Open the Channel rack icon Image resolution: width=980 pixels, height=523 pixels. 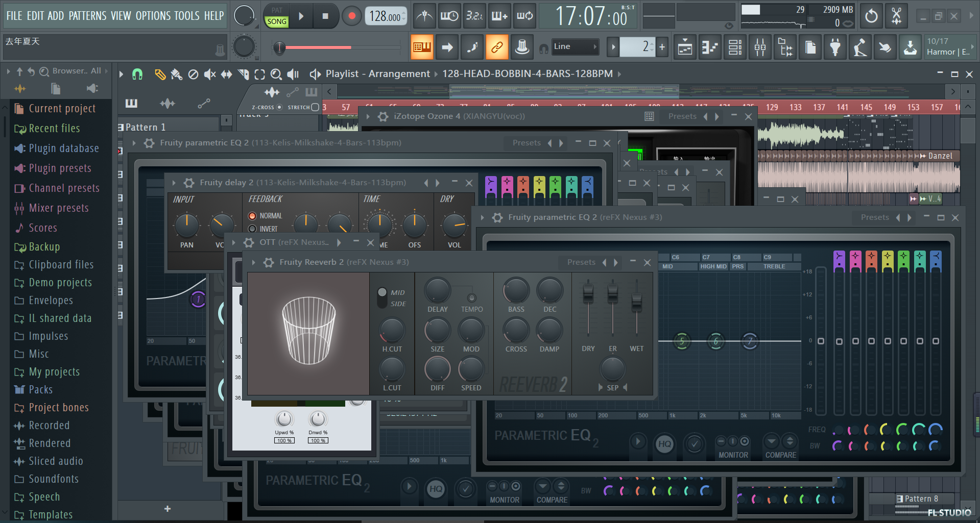tap(735, 48)
